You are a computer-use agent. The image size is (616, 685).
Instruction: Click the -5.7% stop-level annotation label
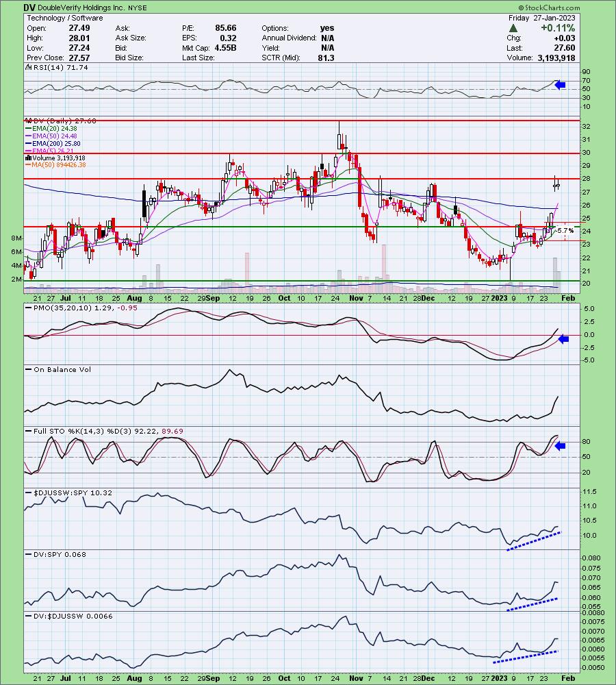pyautogui.click(x=565, y=231)
